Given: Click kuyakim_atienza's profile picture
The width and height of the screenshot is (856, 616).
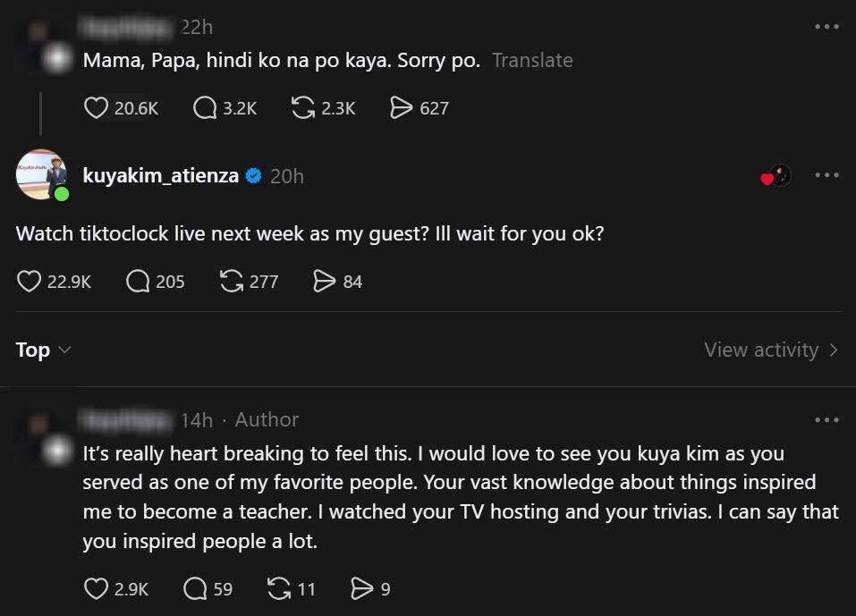Looking at the screenshot, I should [x=41, y=174].
